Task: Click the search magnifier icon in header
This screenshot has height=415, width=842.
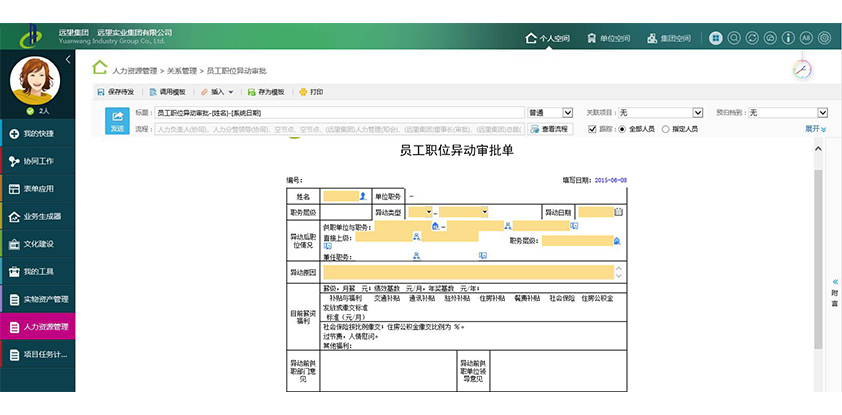Action: (734, 38)
